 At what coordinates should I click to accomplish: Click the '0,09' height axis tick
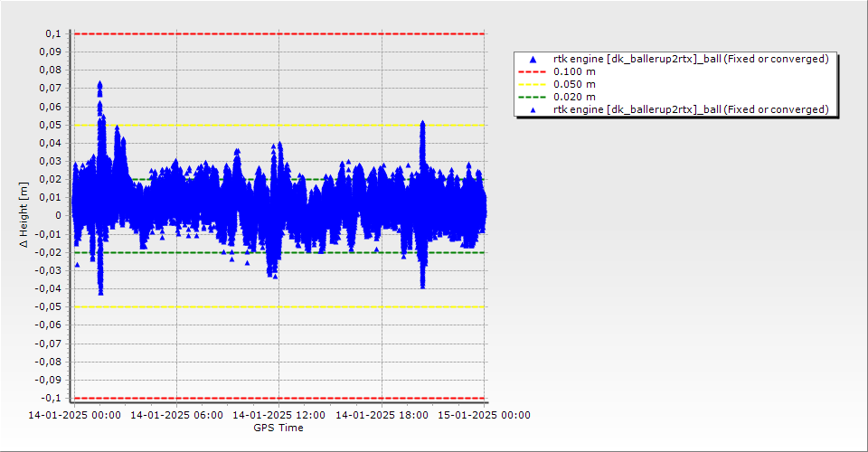click(51, 52)
